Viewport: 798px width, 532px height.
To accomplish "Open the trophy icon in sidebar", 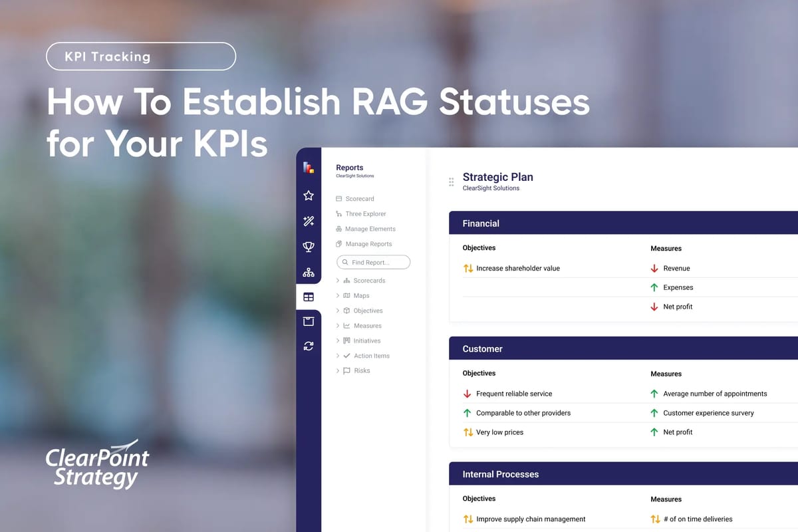I will [309, 247].
